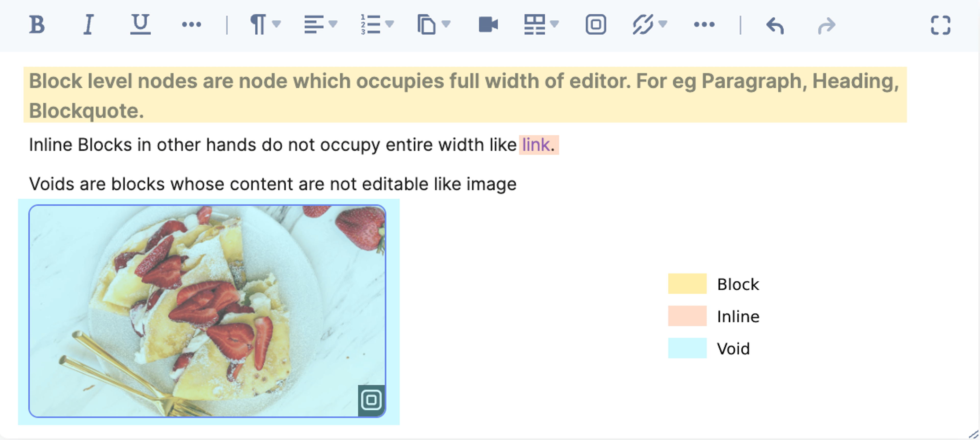Grab the editor resize handle at bottom corner

[973, 434]
